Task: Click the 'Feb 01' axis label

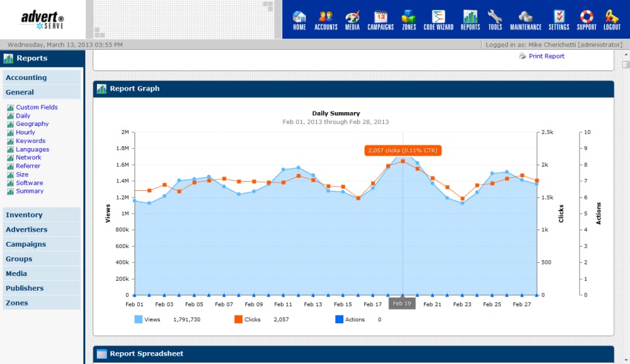Action: (x=134, y=304)
